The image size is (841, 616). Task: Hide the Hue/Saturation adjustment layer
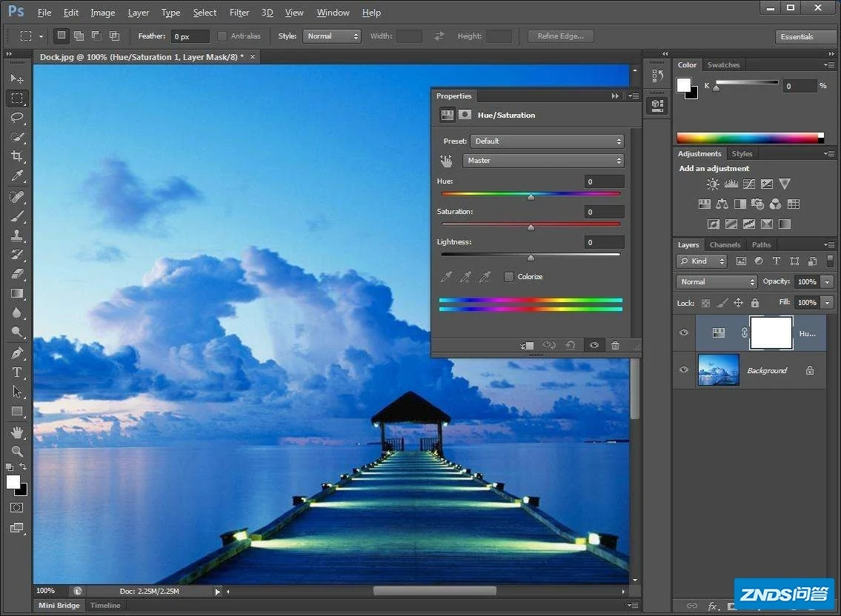pyautogui.click(x=684, y=333)
